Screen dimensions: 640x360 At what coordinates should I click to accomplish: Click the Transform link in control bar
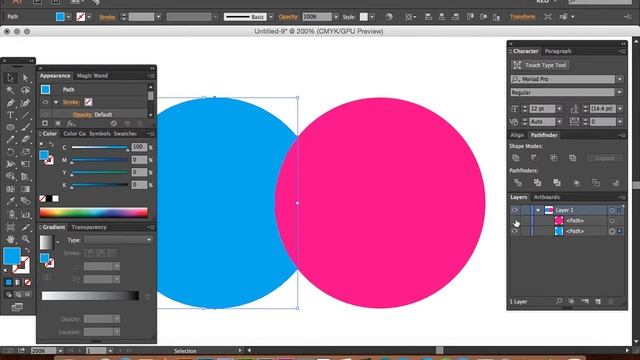point(522,17)
